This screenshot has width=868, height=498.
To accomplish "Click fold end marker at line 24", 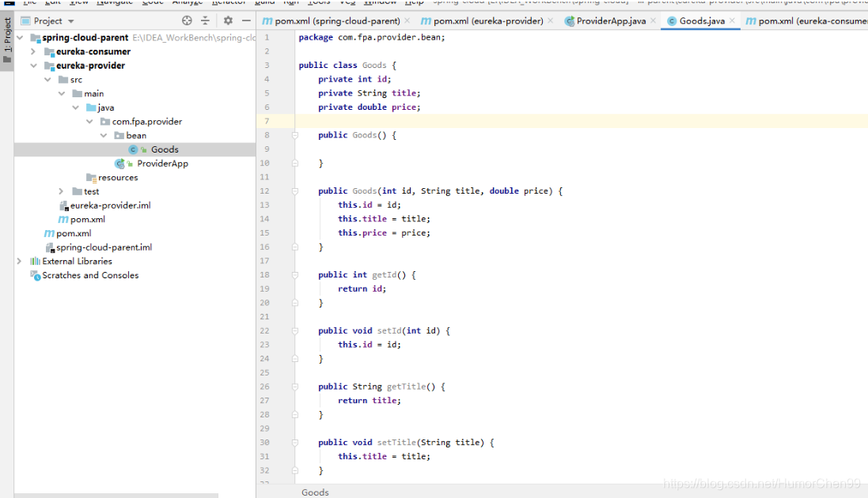I will pyautogui.click(x=295, y=359).
